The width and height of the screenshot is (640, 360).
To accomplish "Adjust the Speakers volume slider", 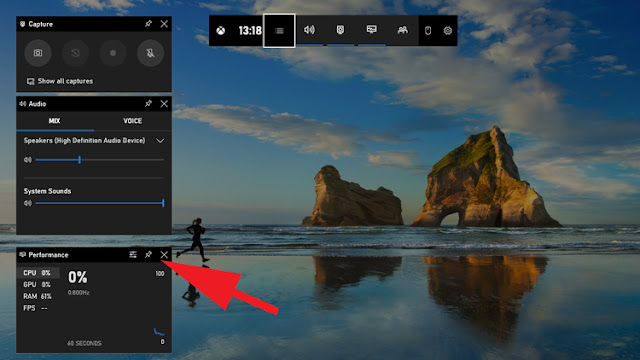I will point(100,160).
